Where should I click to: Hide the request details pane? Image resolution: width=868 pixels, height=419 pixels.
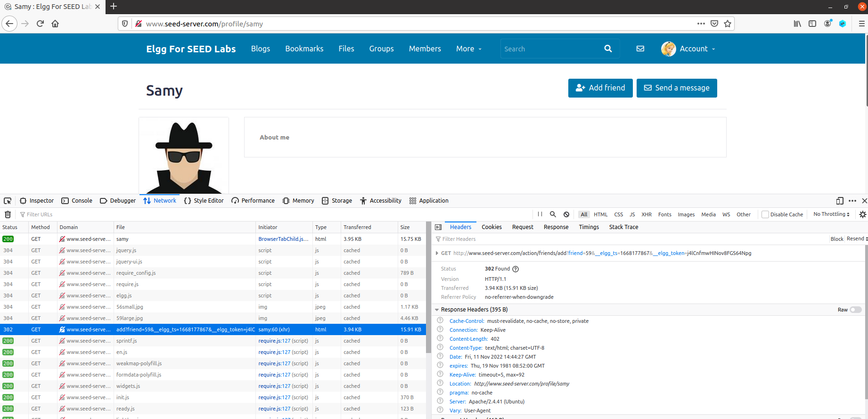[438, 227]
